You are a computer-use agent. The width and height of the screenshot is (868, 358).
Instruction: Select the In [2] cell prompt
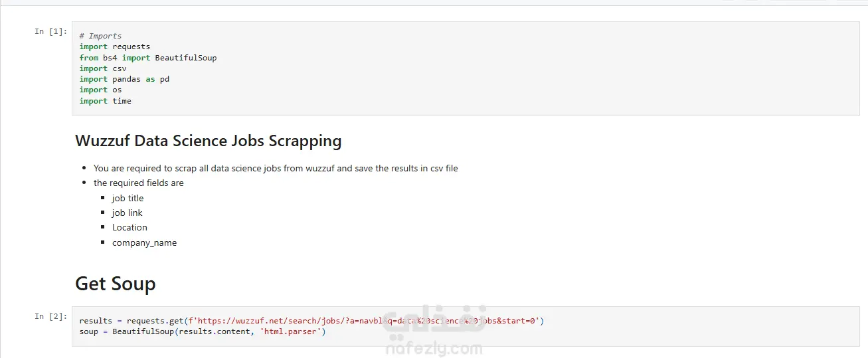(x=50, y=316)
